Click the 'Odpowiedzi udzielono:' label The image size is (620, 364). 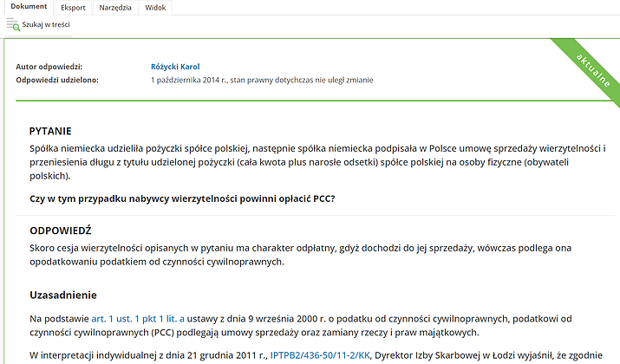pyautogui.click(x=57, y=81)
